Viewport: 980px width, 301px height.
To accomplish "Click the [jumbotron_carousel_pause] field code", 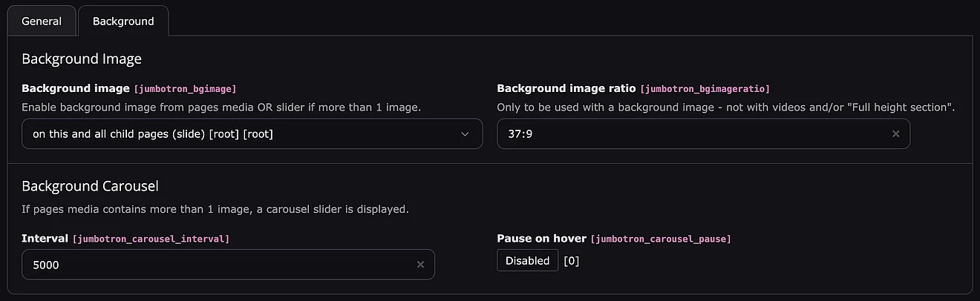I will tap(661, 239).
